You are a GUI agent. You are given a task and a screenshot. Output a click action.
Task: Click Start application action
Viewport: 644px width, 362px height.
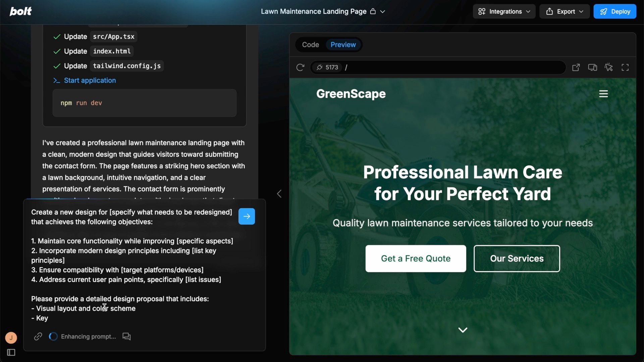pyautogui.click(x=90, y=80)
